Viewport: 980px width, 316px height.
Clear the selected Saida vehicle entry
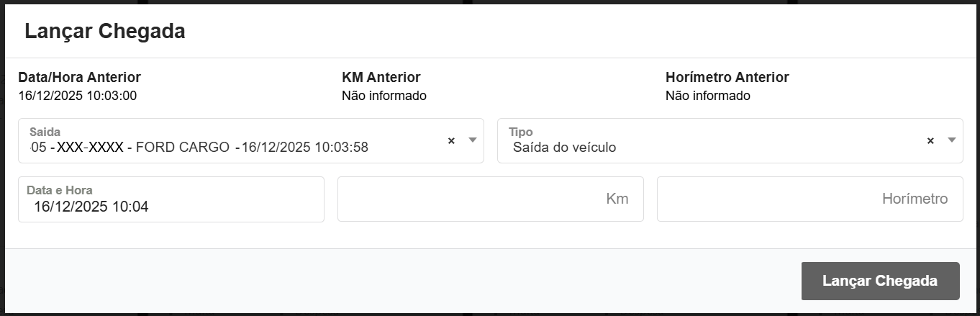tap(451, 141)
